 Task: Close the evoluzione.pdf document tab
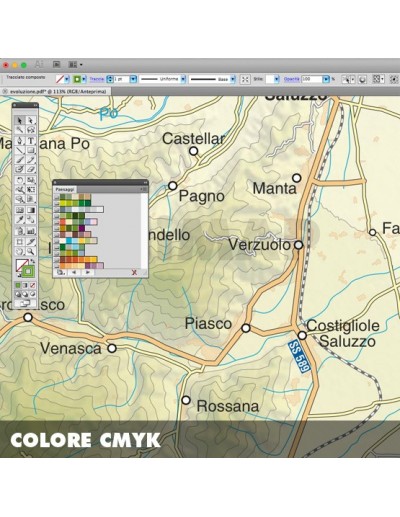click(x=5, y=91)
